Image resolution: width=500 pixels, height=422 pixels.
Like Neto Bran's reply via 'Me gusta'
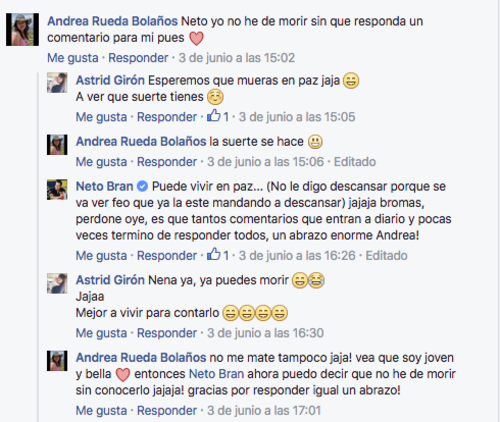click(101, 256)
